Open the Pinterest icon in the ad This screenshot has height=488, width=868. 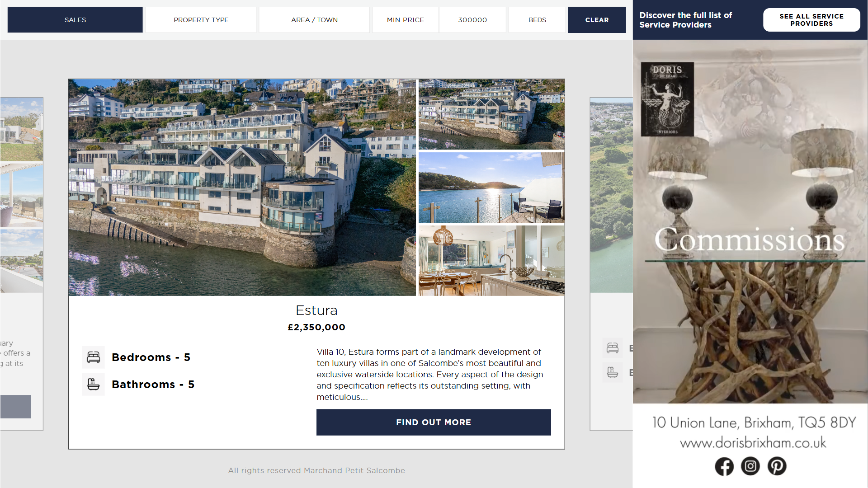pos(777,466)
